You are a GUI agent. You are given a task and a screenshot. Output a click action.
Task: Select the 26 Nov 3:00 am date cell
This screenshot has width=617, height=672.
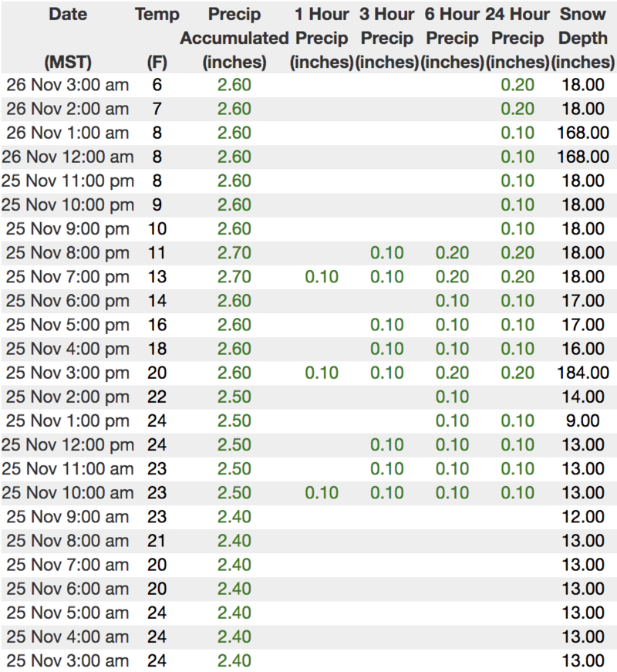tap(67, 85)
